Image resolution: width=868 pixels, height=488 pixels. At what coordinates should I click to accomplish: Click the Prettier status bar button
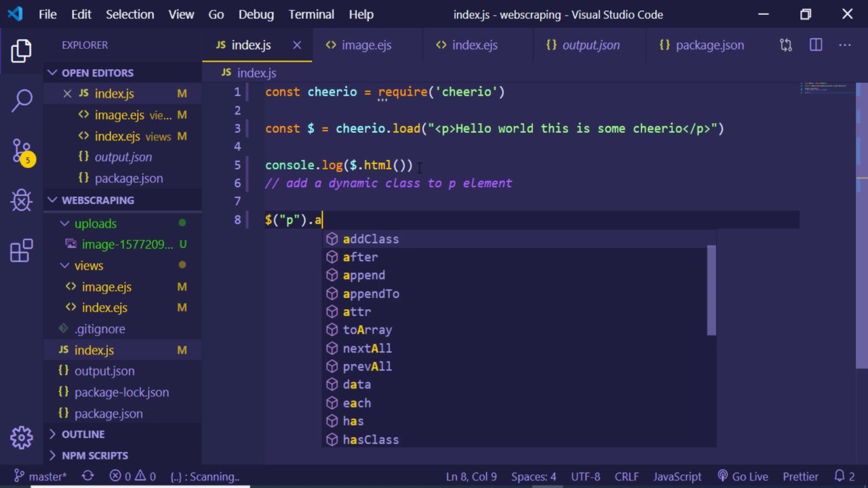pos(800,476)
